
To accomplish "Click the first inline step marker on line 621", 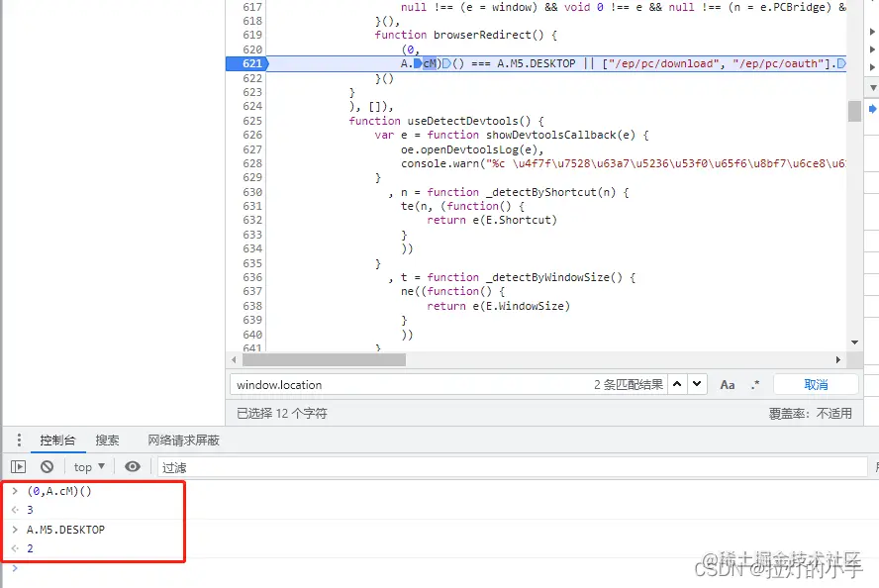I will tap(418, 63).
